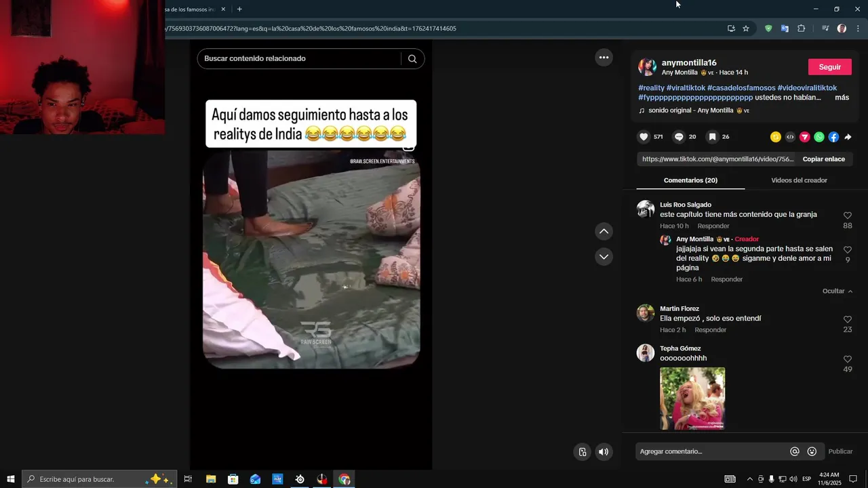Share the video on Facebook
868x488 pixels.
click(x=833, y=137)
